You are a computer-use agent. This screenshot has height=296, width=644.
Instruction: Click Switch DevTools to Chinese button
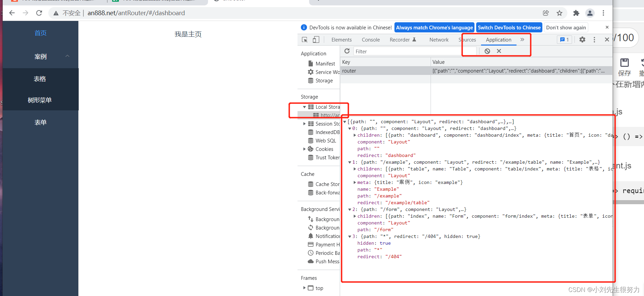(x=509, y=28)
